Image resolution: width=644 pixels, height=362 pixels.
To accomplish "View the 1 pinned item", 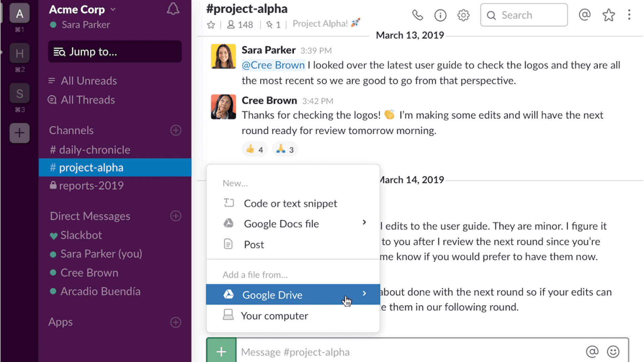I will click(273, 25).
